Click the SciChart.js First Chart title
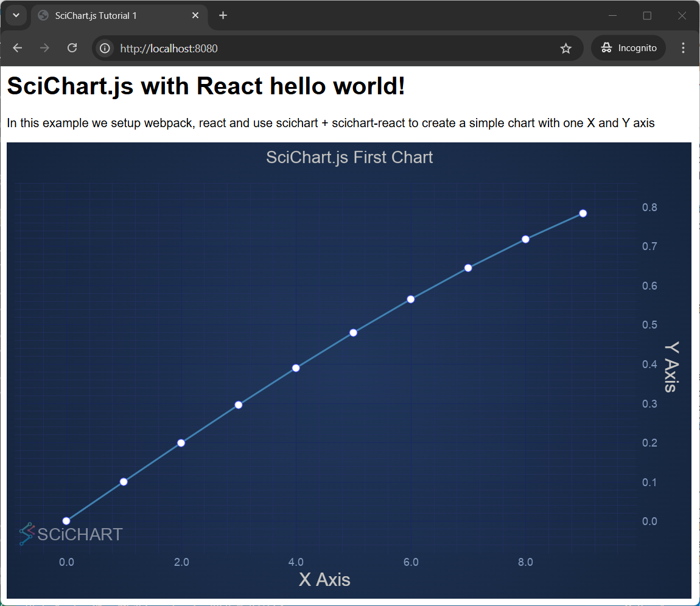Screen dimensions: 700x606 pos(349,157)
